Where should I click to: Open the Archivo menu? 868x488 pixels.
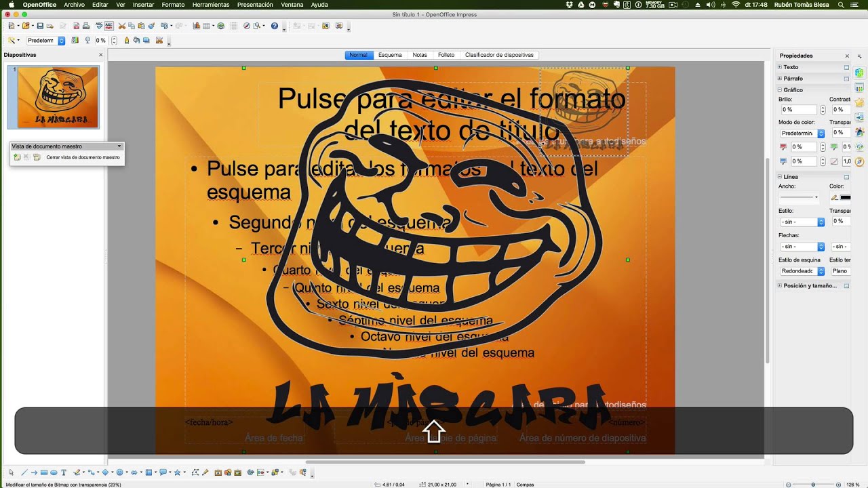point(74,5)
